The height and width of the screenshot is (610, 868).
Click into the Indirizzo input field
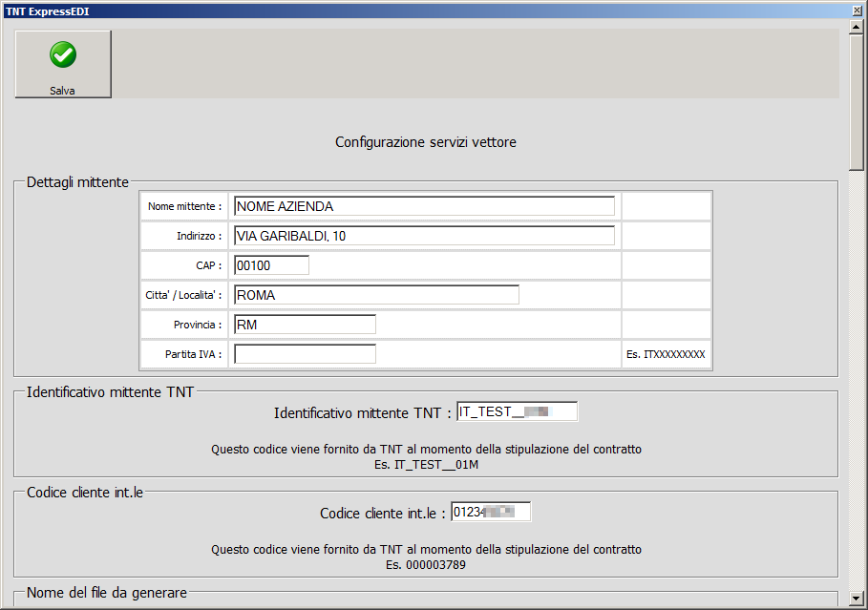pos(424,236)
